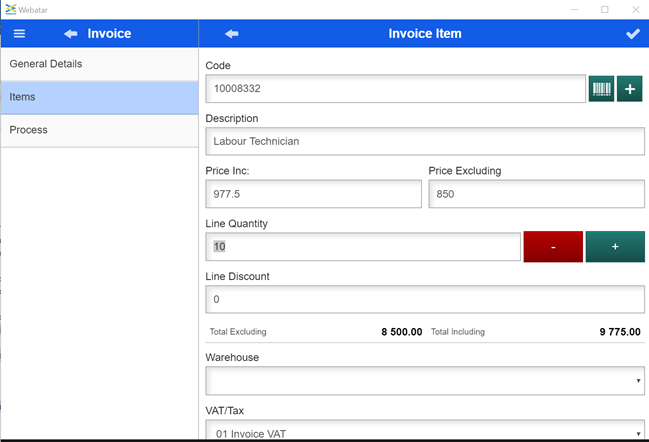Scan barcode for item code

point(601,89)
